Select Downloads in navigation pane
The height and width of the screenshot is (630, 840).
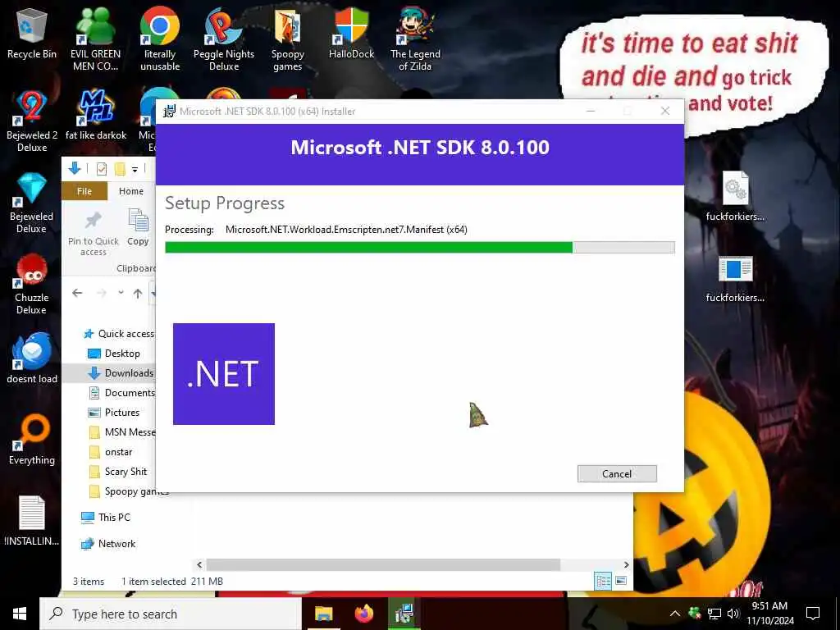(x=121, y=373)
